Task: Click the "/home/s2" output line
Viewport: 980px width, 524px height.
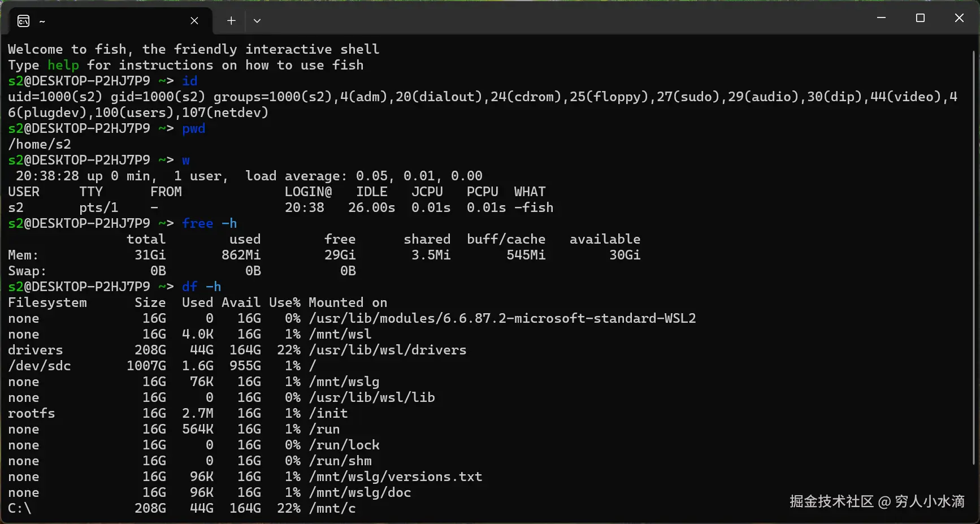Action: click(40, 144)
